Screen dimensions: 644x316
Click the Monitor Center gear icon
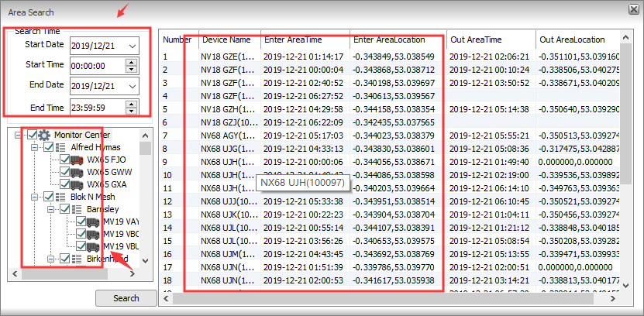[44, 135]
